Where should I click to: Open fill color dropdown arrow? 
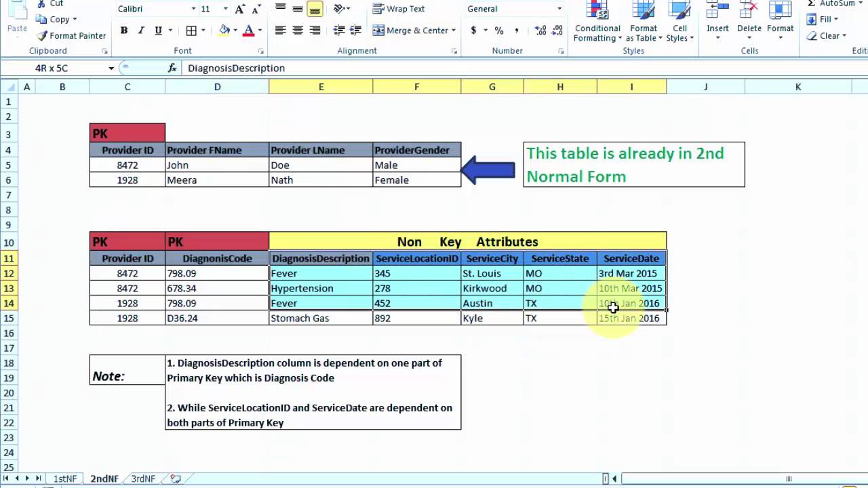[x=235, y=30]
